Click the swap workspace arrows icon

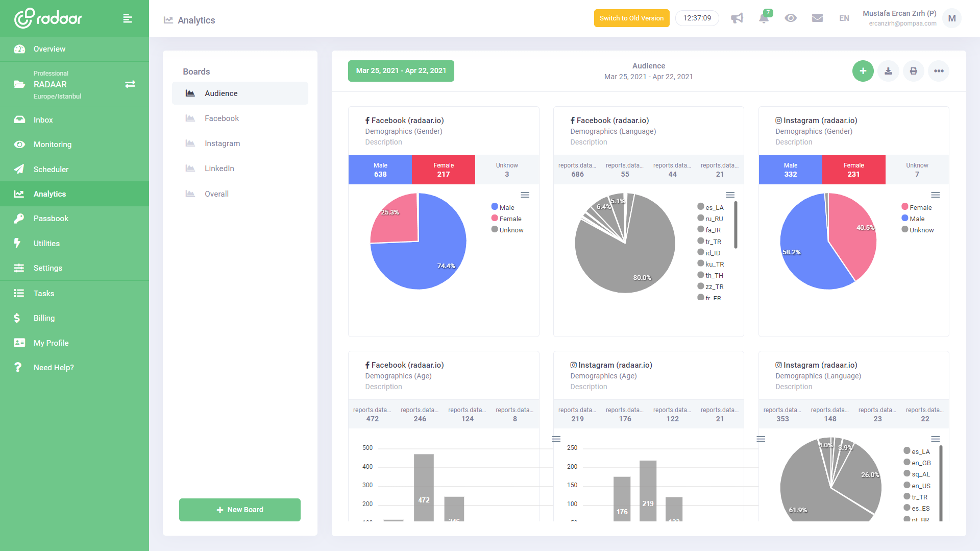(x=130, y=84)
